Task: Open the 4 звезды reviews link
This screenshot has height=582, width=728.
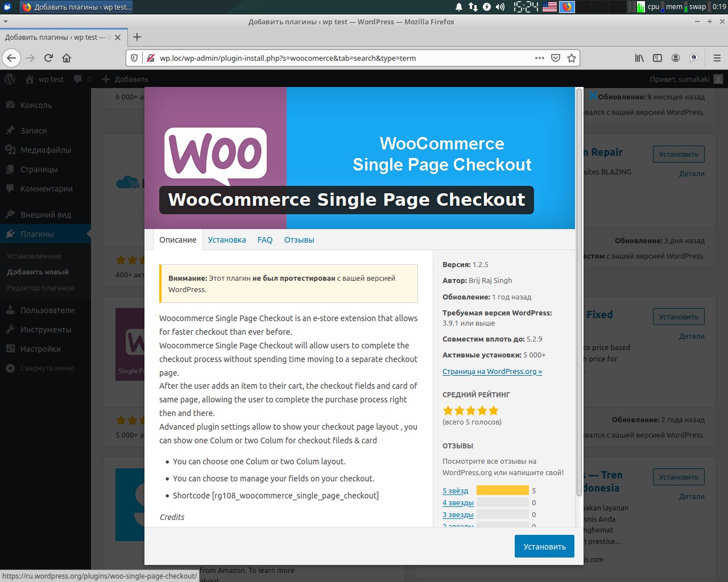Action: [458, 502]
